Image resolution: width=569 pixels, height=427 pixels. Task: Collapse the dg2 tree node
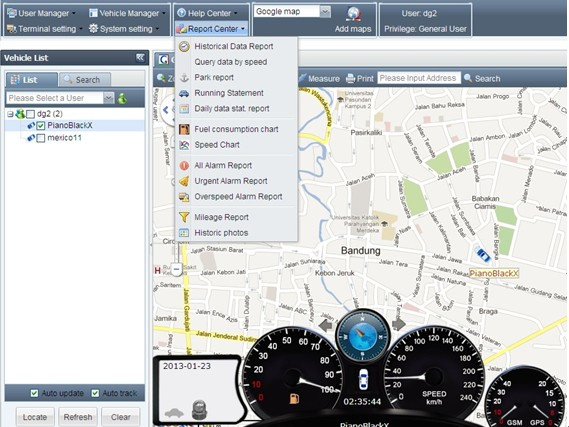(x=10, y=114)
